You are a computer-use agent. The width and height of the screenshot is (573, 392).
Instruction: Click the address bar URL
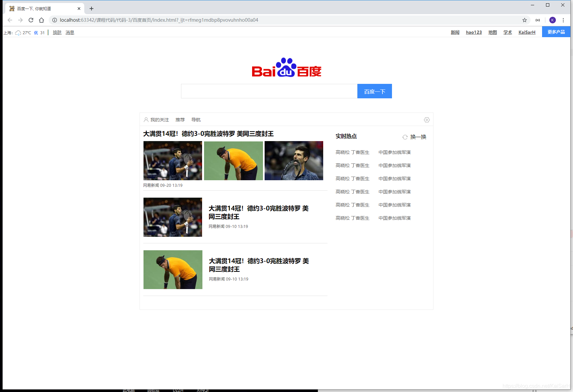click(x=159, y=20)
